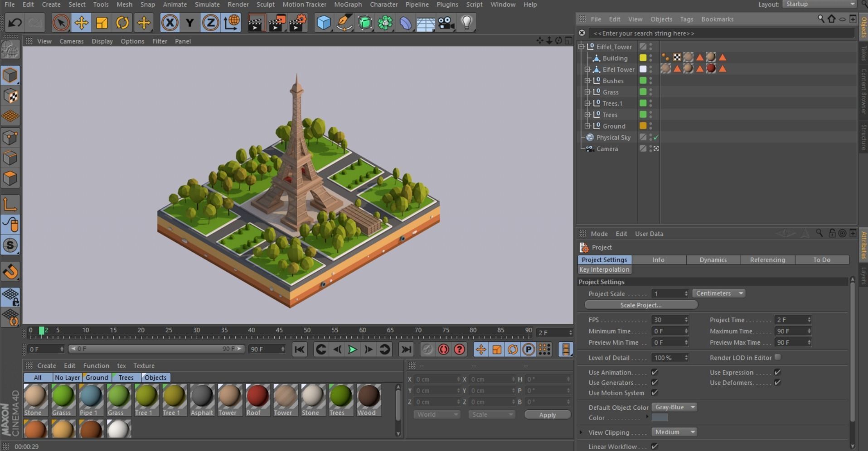This screenshot has height=451, width=868.
Task: Add a light object
Action: click(467, 22)
